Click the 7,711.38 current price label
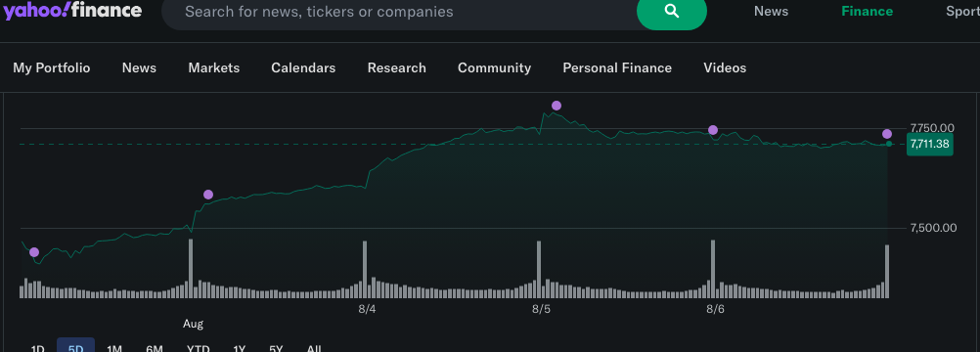 (x=929, y=145)
